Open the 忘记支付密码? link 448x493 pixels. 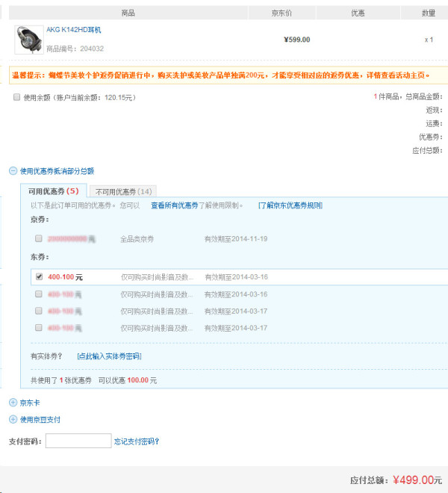pos(137,441)
